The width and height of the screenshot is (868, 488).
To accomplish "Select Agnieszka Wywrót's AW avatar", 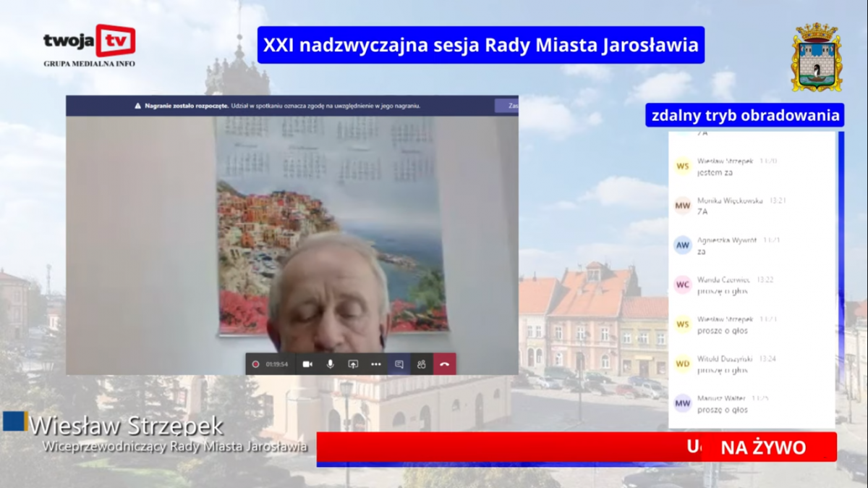I will point(683,245).
